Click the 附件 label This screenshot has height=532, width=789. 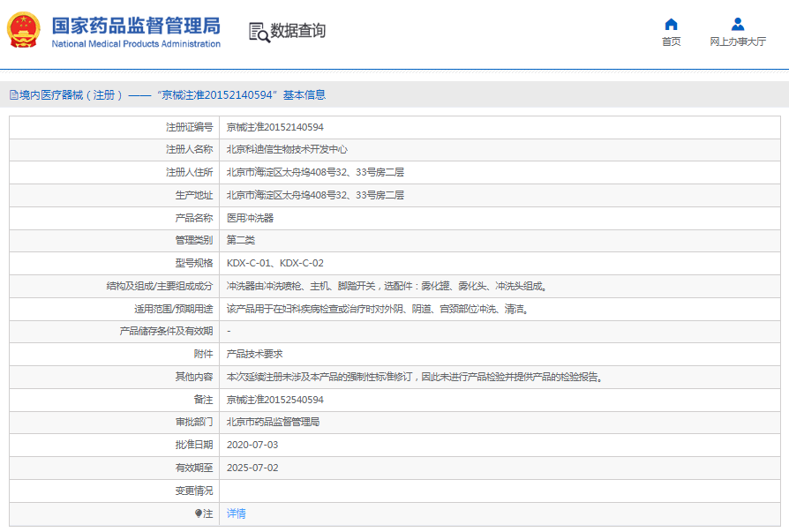click(203, 354)
